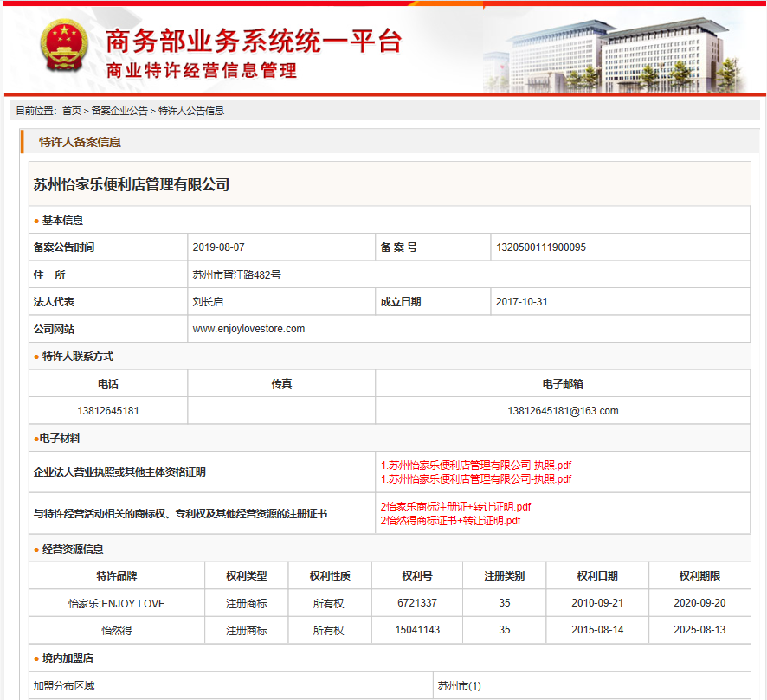Screen dimensions: 767x700
Task: Click the 特许人联系方式 section label
Action: (x=78, y=356)
